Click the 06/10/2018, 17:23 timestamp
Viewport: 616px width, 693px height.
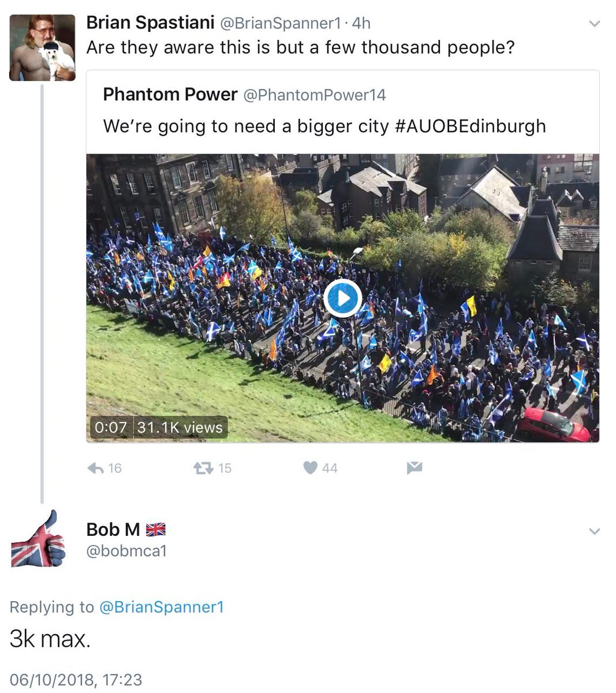[76, 680]
